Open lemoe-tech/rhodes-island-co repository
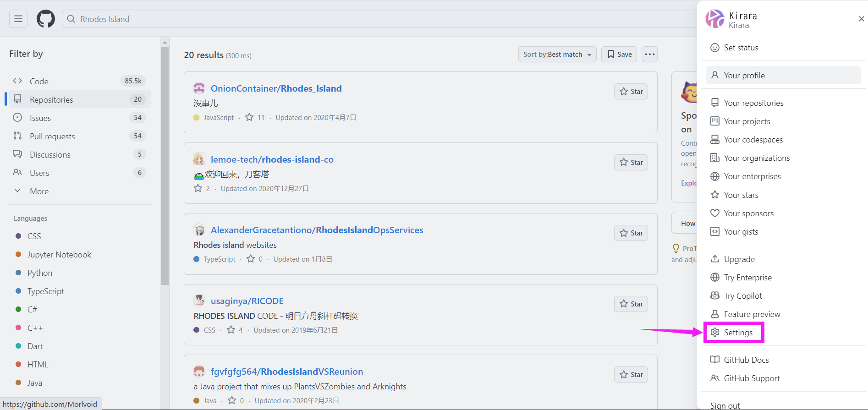 (x=272, y=159)
